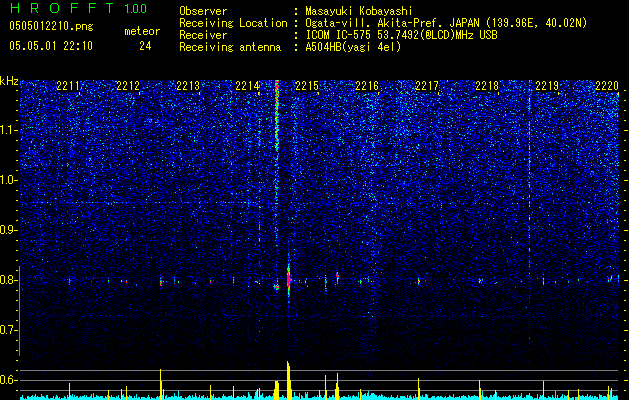Click the 0.8 kHz axis label
Image resolution: width=629 pixels, height=400 pixels.
9,280
